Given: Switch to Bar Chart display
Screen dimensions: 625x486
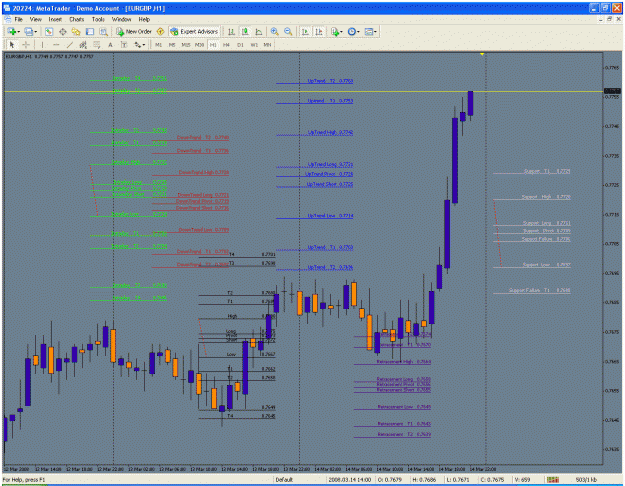Looking at the screenshot, I should tap(231, 31).
